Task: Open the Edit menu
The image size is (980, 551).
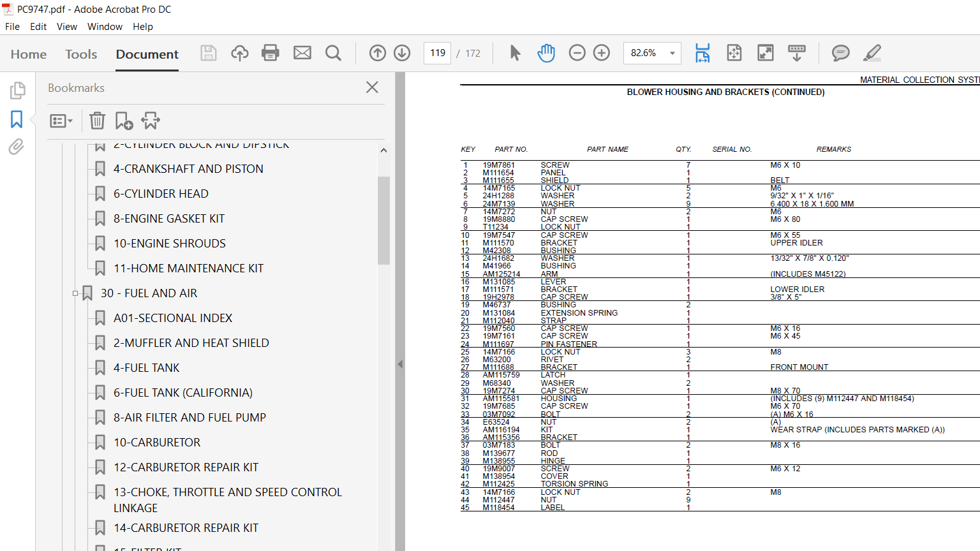Action: pyautogui.click(x=38, y=27)
